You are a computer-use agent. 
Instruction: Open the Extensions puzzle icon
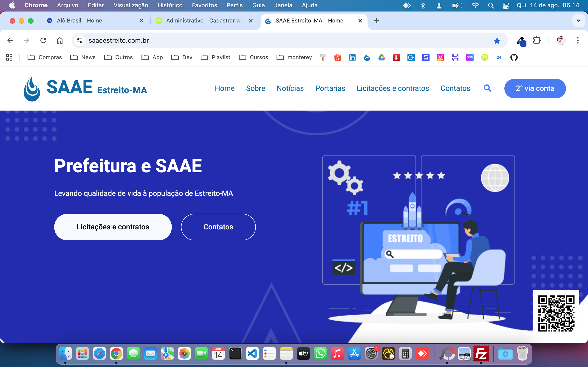(x=537, y=41)
